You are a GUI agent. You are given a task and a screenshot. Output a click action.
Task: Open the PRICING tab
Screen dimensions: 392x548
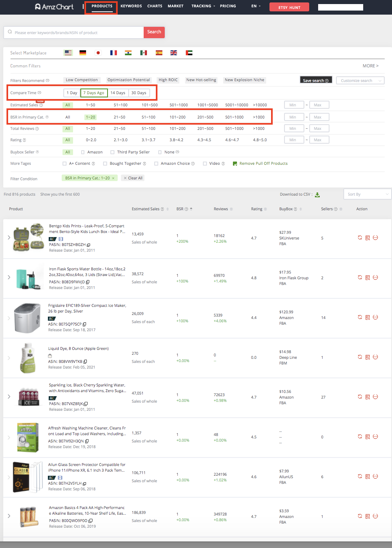point(228,6)
